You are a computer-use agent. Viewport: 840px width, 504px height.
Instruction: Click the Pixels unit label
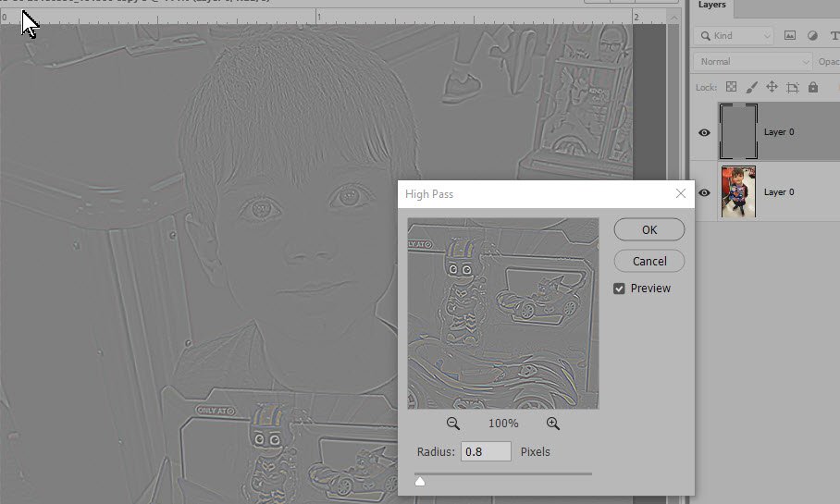(535, 451)
